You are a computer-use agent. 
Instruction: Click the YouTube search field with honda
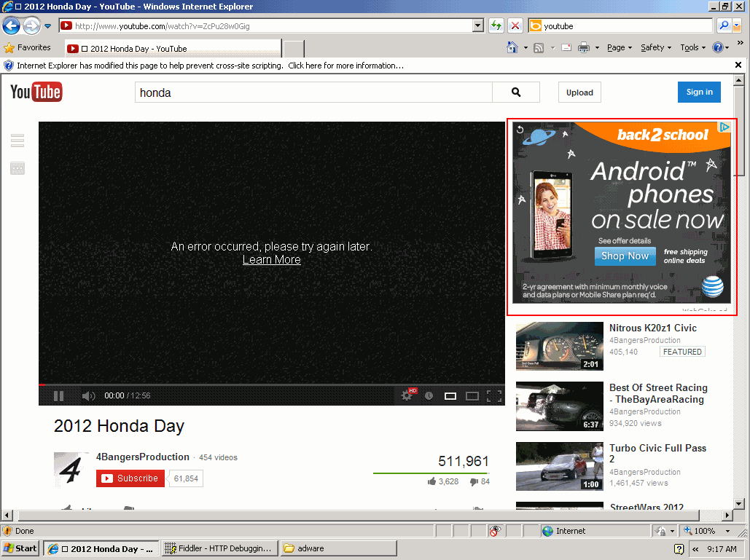[313, 92]
